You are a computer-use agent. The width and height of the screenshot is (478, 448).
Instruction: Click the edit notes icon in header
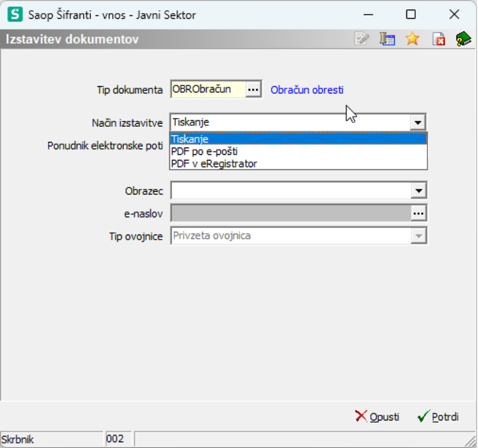pyautogui.click(x=362, y=39)
